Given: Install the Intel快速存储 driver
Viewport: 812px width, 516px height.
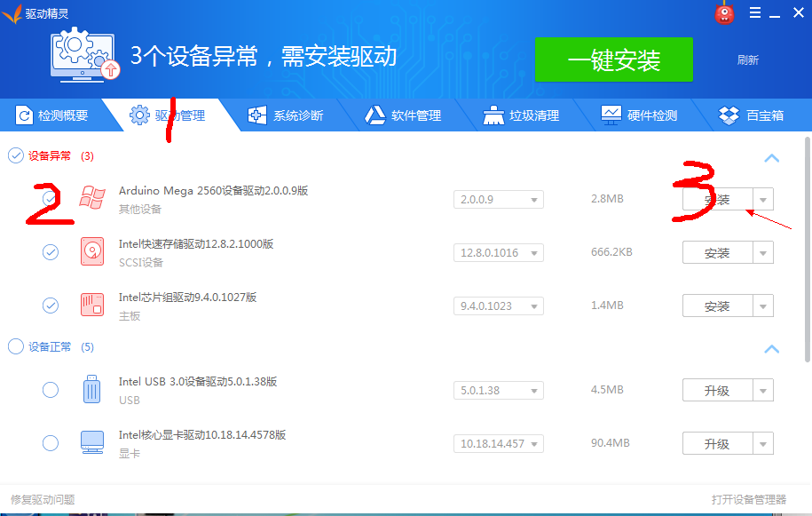Looking at the screenshot, I should point(717,253).
